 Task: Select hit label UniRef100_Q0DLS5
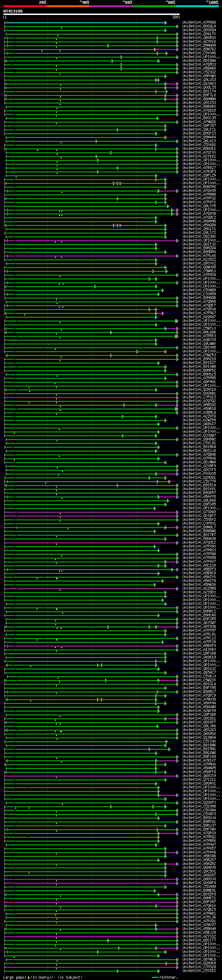199,88
